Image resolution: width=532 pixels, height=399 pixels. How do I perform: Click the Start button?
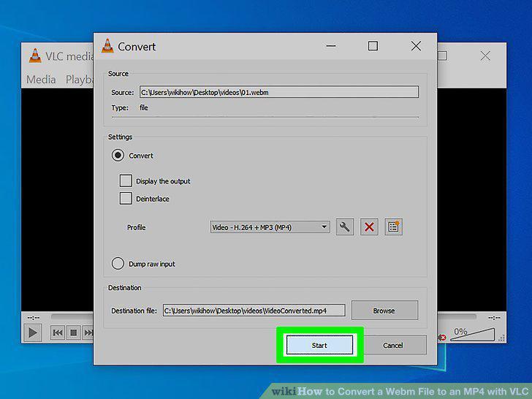tap(319, 345)
